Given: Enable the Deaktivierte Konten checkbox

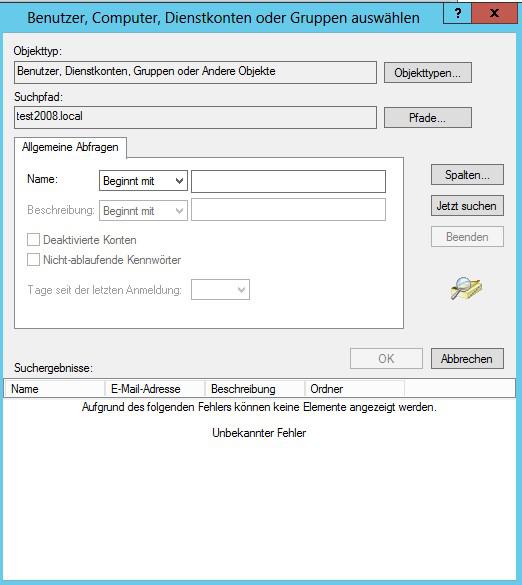Looking at the screenshot, I should [33, 240].
